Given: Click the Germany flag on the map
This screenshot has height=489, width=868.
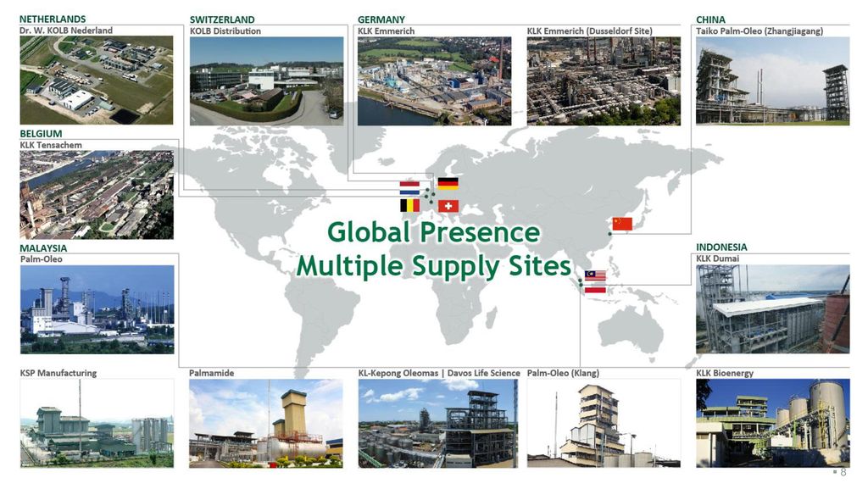Looking at the screenshot, I should (448, 183).
